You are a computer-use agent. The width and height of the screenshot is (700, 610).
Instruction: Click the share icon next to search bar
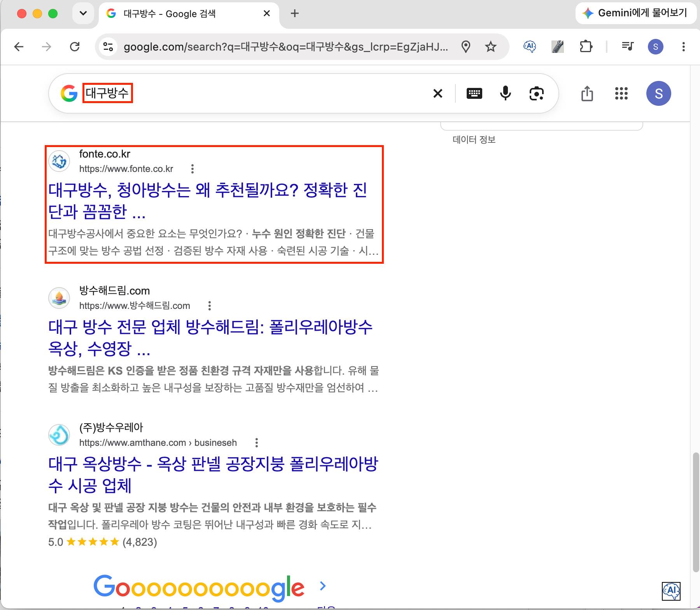587,93
